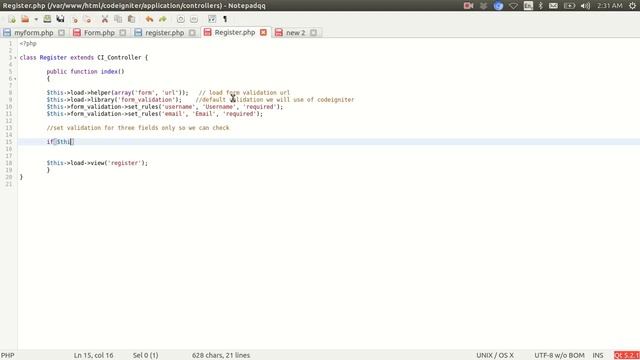Click the 'Username' string on line 10
Screen dimensions: 640x360
(219, 107)
